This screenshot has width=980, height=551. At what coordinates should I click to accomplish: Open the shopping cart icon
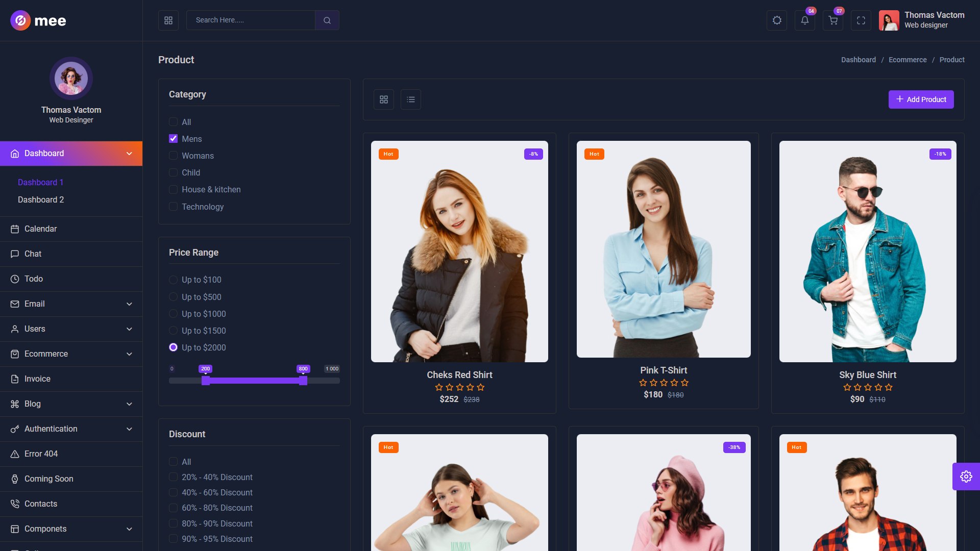tap(832, 20)
